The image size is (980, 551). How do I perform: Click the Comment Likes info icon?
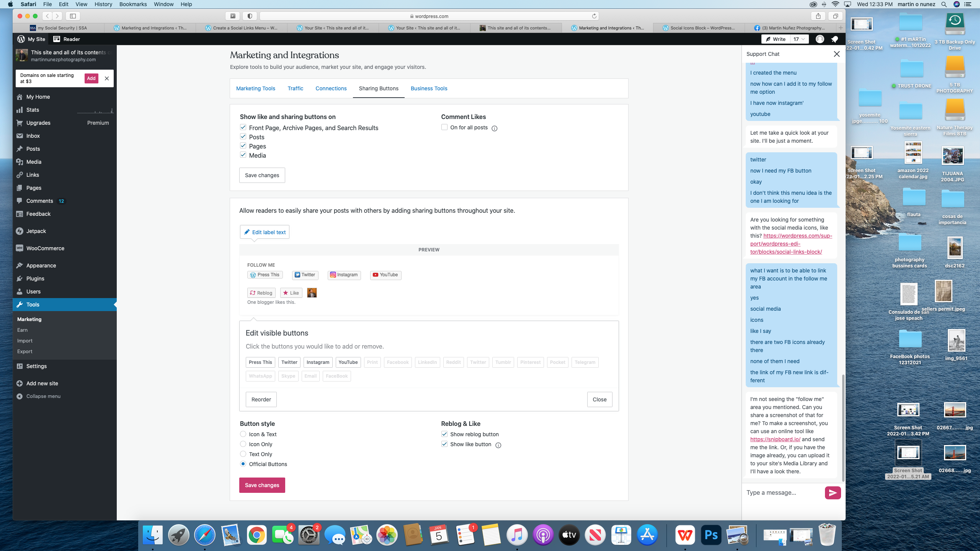point(494,129)
